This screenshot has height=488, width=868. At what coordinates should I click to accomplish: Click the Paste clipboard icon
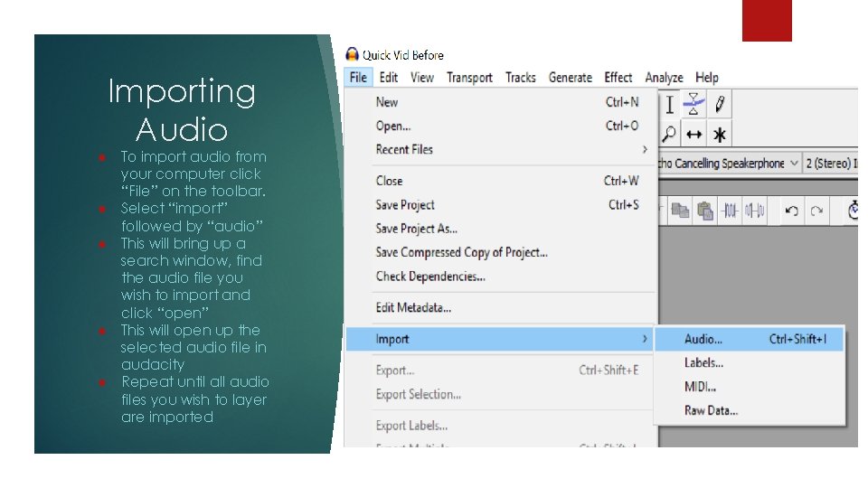(705, 211)
